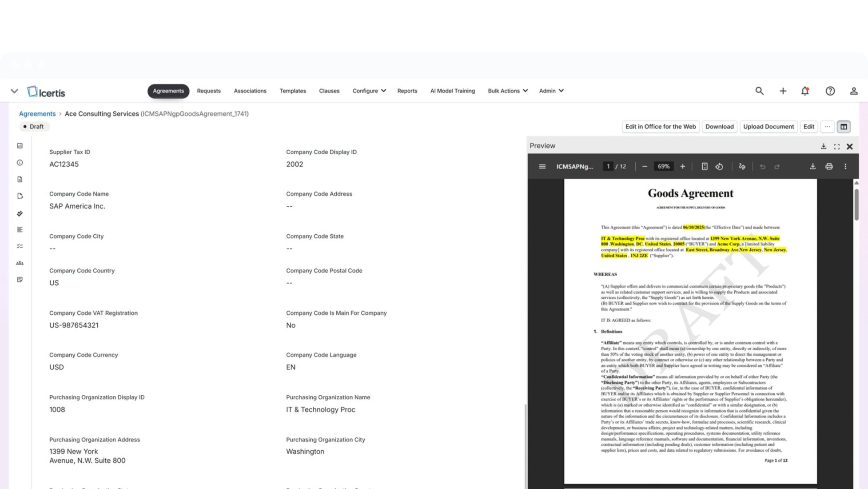The width and height of the screenshot is (868, 489).
Task: Open the notifications bell
Action: click(x=805, y=91)
